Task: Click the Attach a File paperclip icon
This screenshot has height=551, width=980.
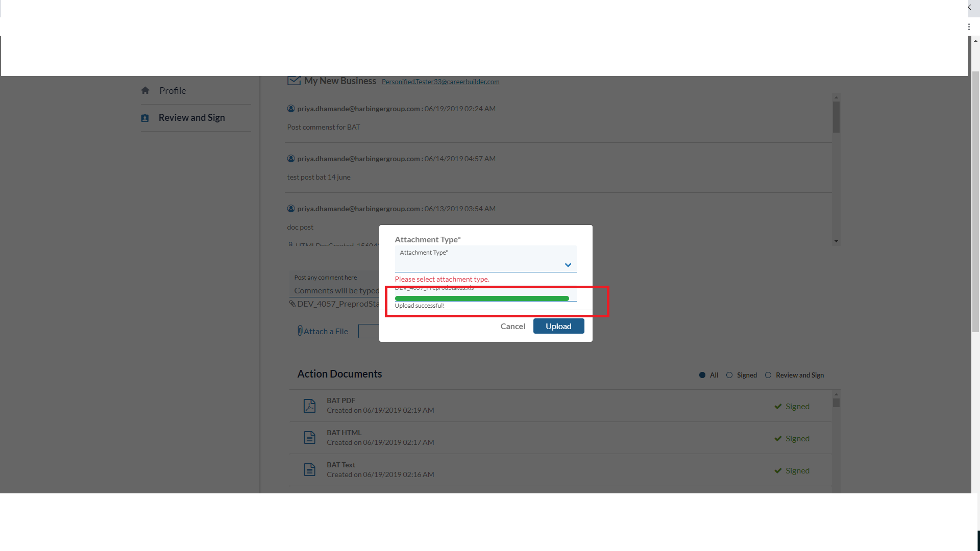Action: click(x=300, y=331)
